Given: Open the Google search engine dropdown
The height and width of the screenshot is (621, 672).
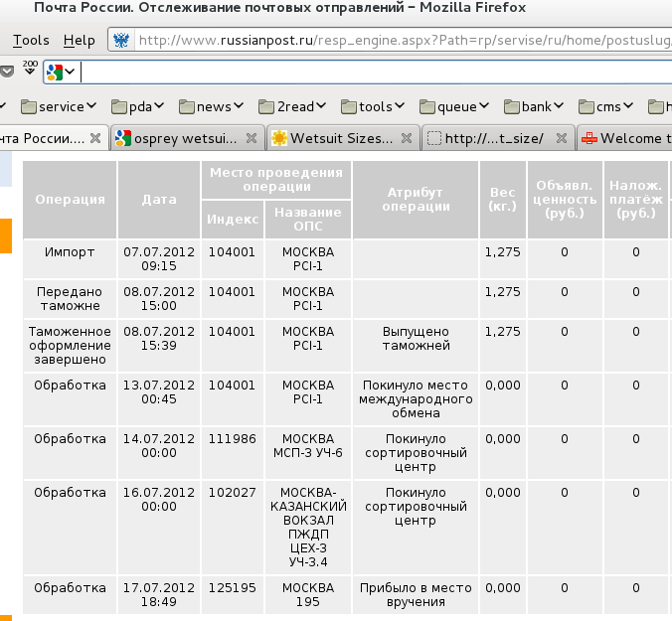Looking at the screenshot, I should [61, 72].
